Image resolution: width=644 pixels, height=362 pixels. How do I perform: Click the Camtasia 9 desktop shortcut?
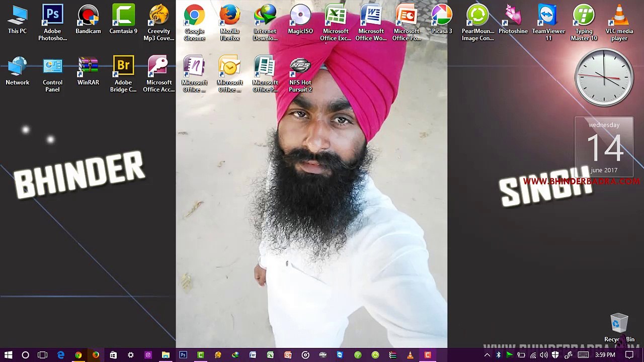(x=123, y=20)
